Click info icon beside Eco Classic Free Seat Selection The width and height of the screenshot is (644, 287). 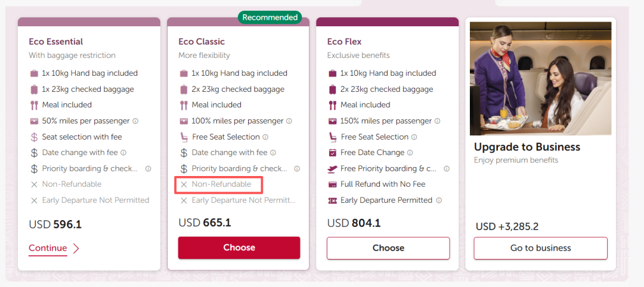coord(266,137)
